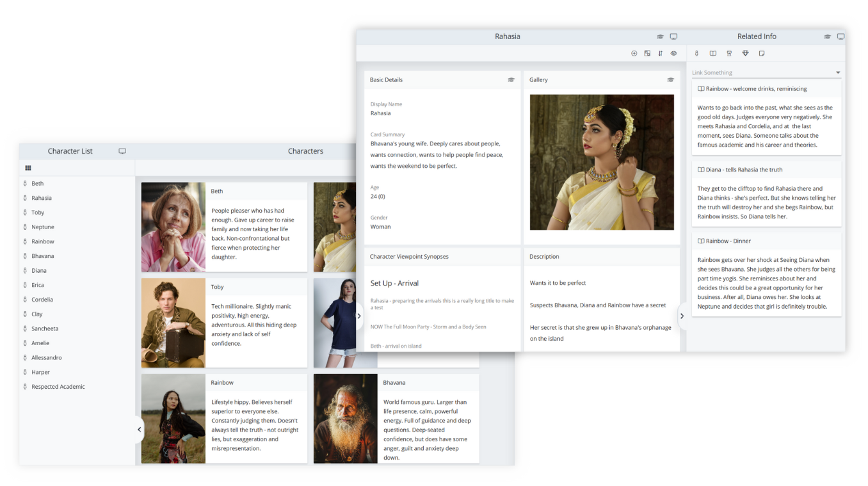The width and height of the screenshot is (868, 486).
Task: Click the monitor icon in Rahasia header
Action: tap(673, 36)
